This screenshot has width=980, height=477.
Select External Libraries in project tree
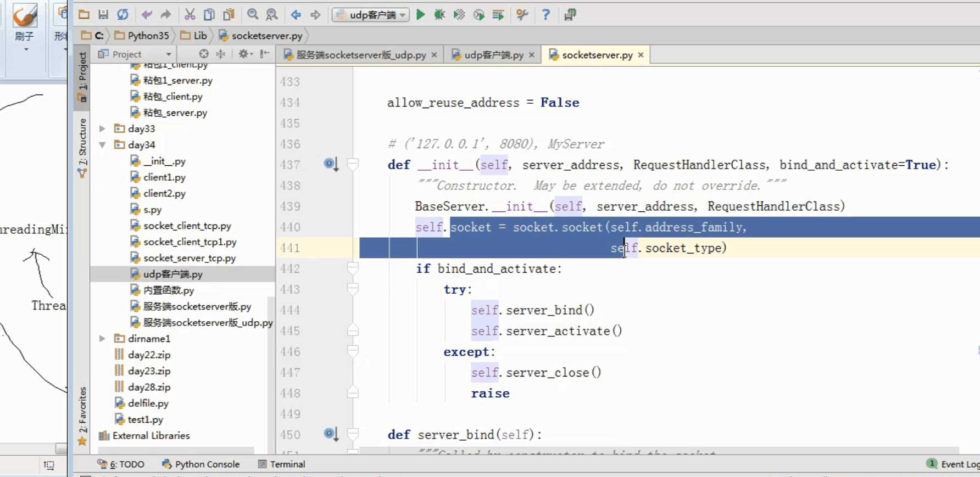coord(144,436)
